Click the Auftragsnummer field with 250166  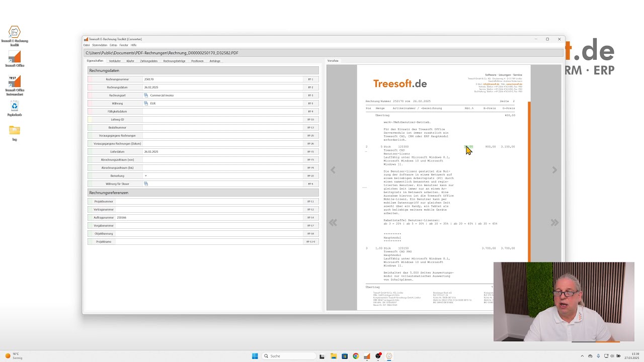point(210,217)
